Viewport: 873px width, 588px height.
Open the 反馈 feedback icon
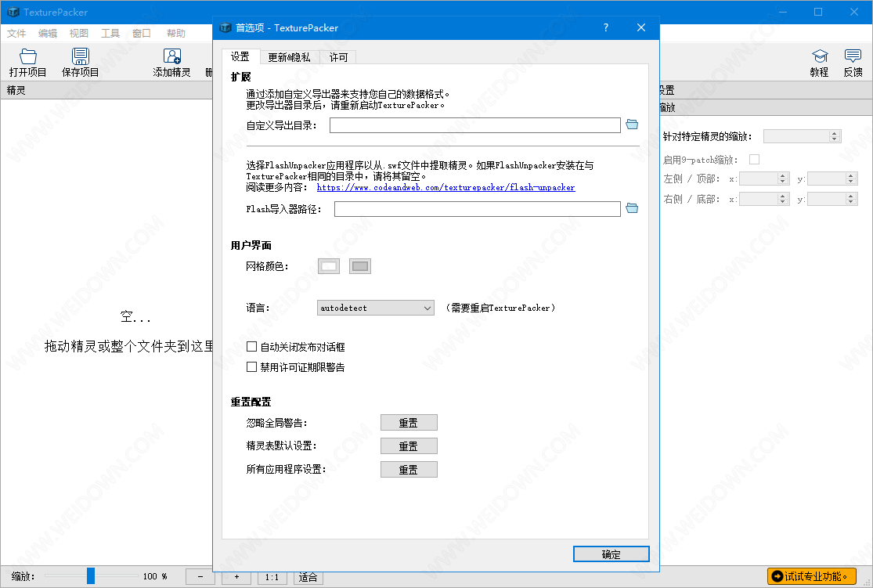coord(853,56)
